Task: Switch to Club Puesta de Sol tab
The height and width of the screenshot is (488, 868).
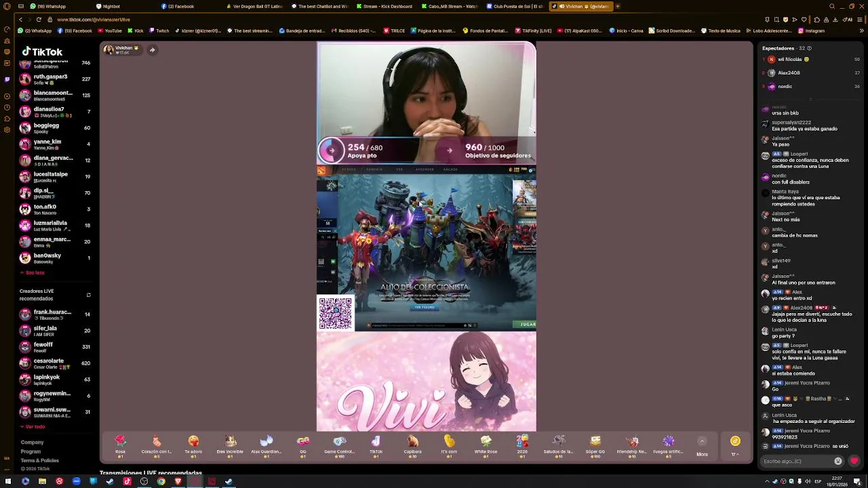Action: 515,6
